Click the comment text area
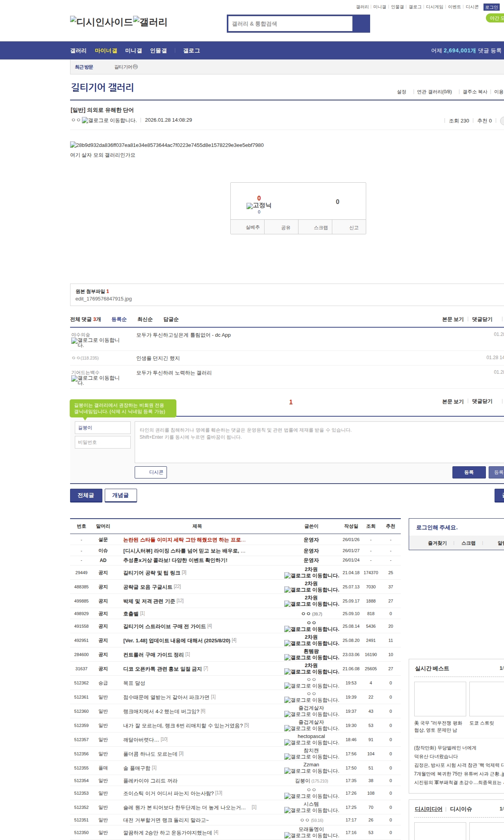 click(x=319, y=442)
